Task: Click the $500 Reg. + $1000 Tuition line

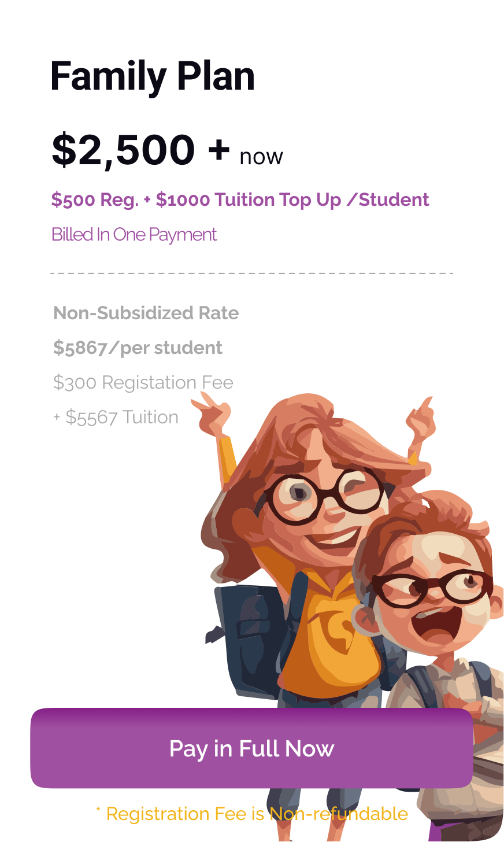Action: [240, 200]
